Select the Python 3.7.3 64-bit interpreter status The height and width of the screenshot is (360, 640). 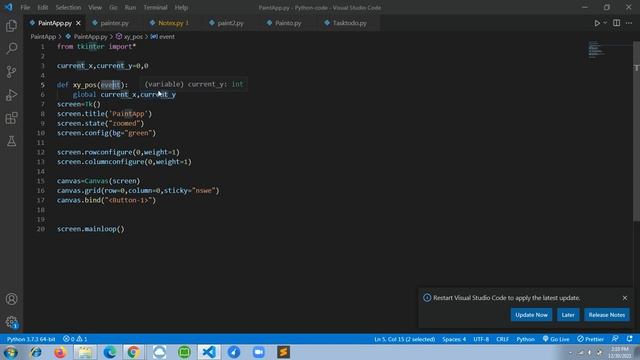pyautogui.click(x=31, y=339)
